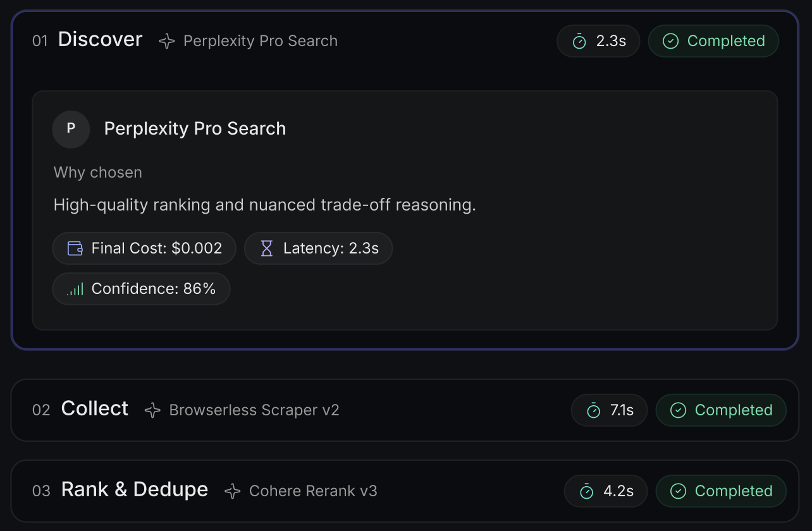The image size is (812, 531).
Task: Click the Perplexity Pro Search card title
Action: point(195,129)
